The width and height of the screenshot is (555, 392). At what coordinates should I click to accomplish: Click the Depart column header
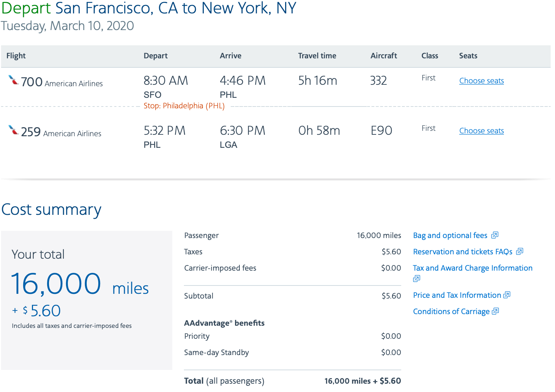[x=156, y=56]
